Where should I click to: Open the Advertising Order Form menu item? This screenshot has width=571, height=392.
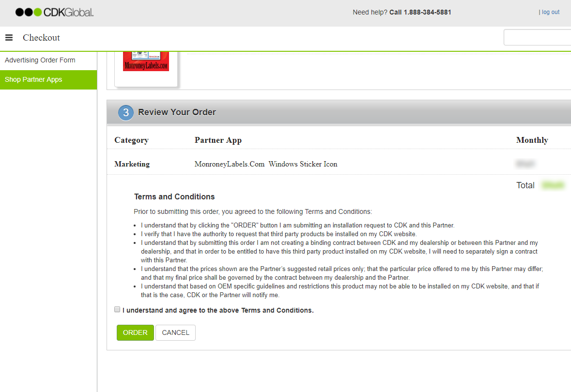pyautogui.click(x=48, y=60)
